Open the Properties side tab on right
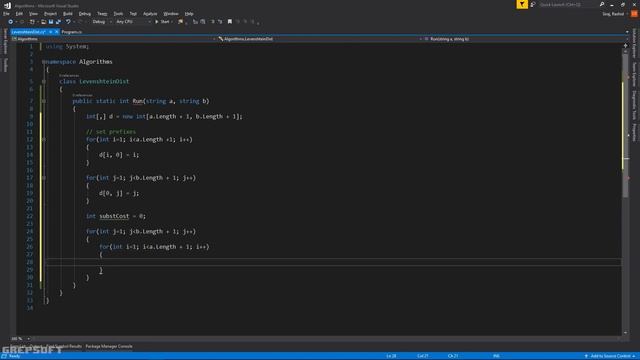Image resolution: width=640 pixels, height=360 pixels. [634, 132]
